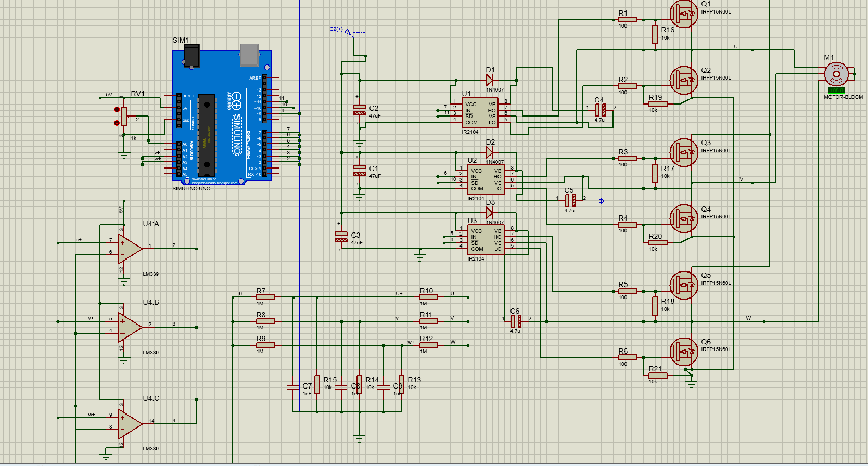Select the M1 BLDC motor symbol
This screenshot has height=466, width=868.
pos(836,74)
